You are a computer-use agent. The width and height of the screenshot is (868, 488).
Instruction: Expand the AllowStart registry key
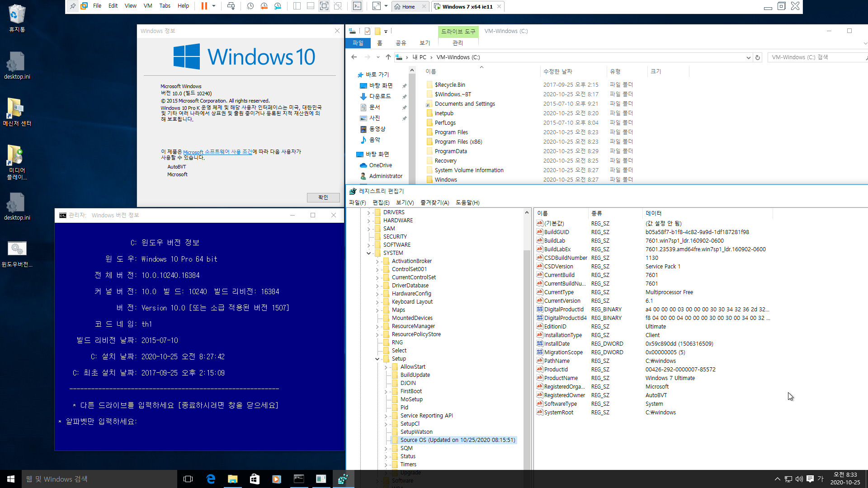pyautogui.click(x=386, y=367)
